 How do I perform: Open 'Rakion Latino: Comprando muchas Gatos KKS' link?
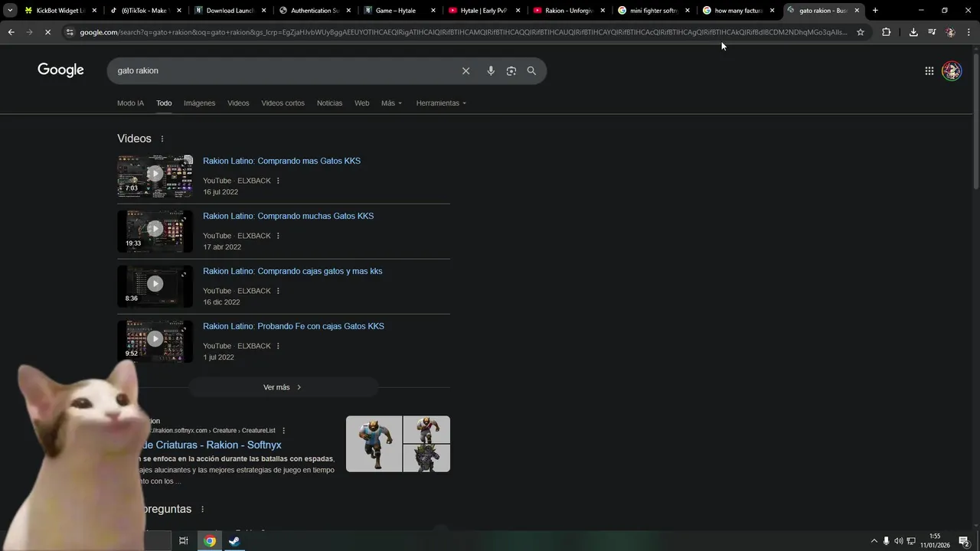click(x=288, y=216)
